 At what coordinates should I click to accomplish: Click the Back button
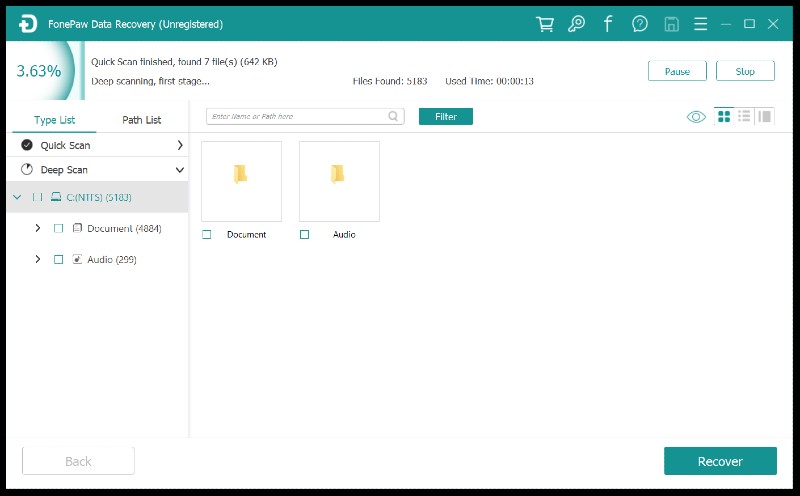78,461
